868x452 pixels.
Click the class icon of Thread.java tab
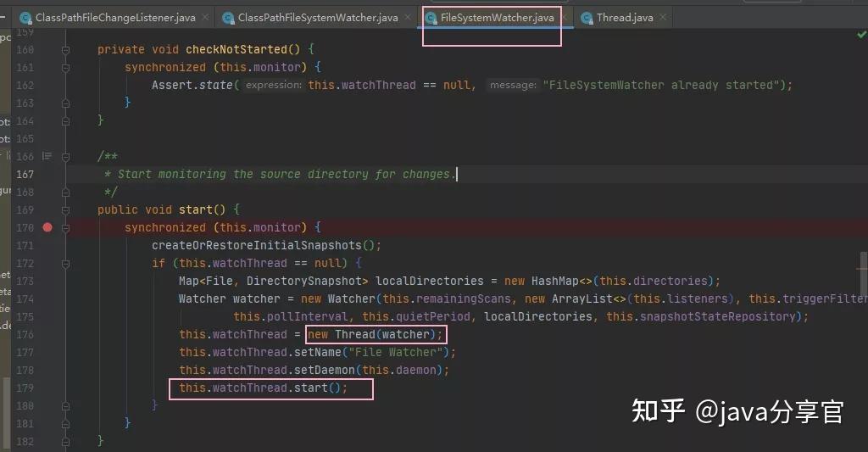pyautogui.click(x=587, y=19)
